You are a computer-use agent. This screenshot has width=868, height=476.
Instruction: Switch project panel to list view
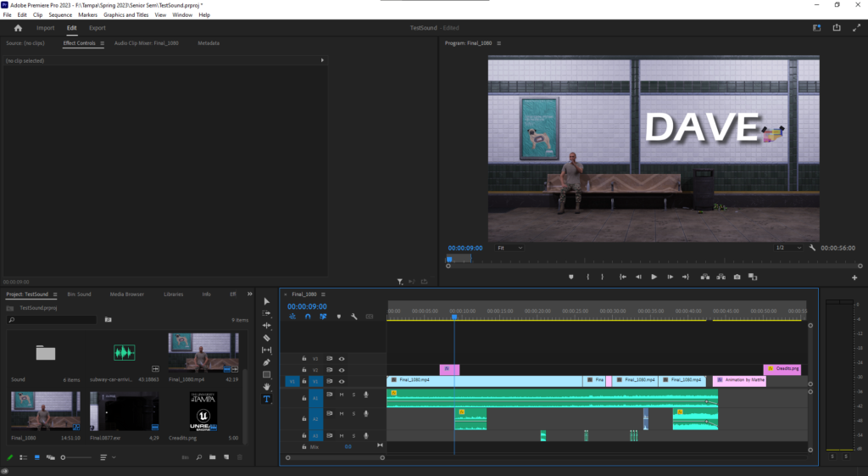23,457
